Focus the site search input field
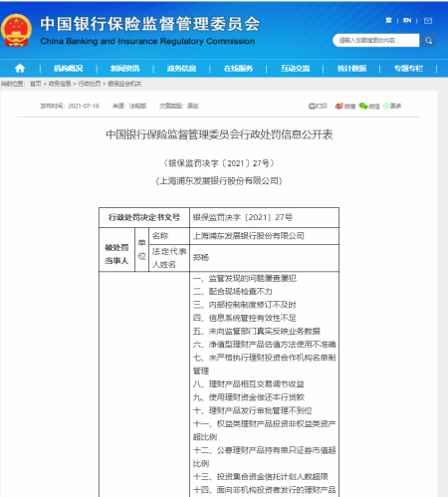The width and height of the screenshot is (448, 497). pyautogui.click(x=376, y=41)
